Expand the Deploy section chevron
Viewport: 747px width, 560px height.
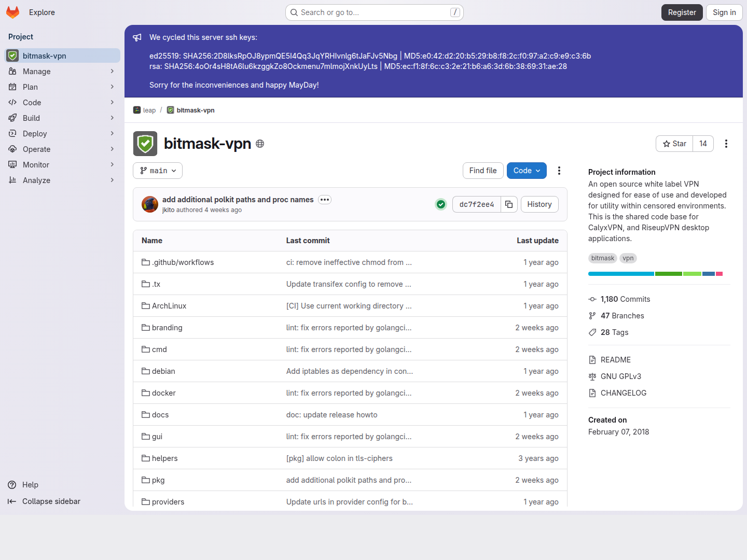112,133
